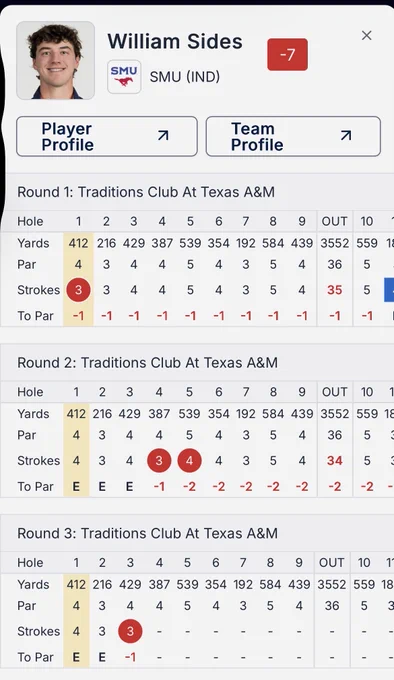Click Round 2 OUT strokes 34

pos(335,461)
